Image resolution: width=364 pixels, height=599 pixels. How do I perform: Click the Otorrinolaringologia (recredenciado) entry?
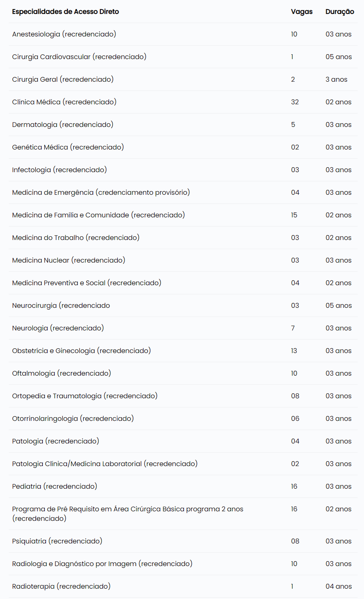coord(73,419)
